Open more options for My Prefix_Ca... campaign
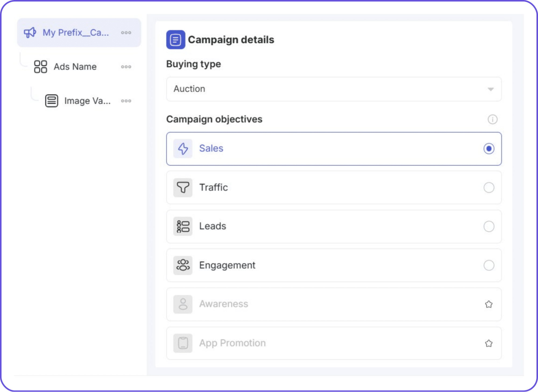 (x=126, y=33)
